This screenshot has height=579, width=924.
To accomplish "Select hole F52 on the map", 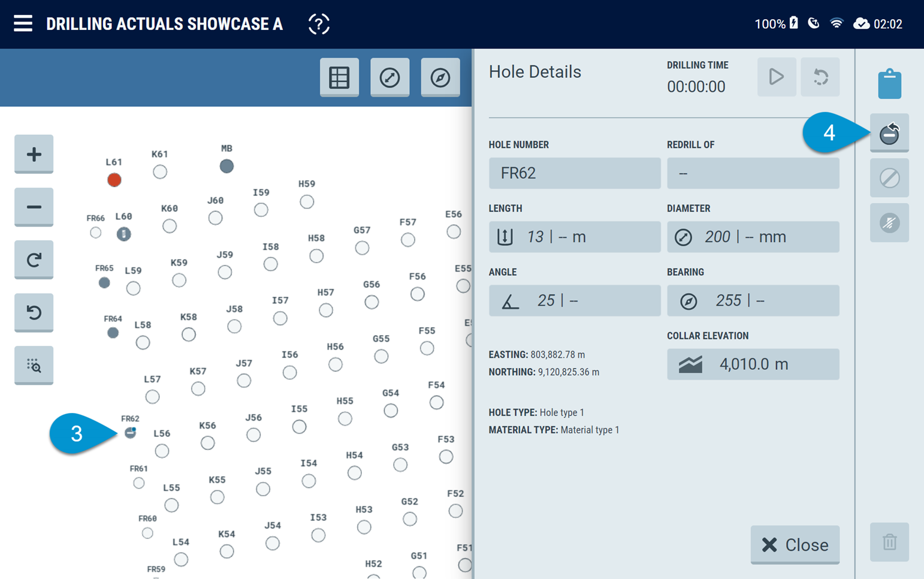I will pyautogui.click(x=455, y=511).
